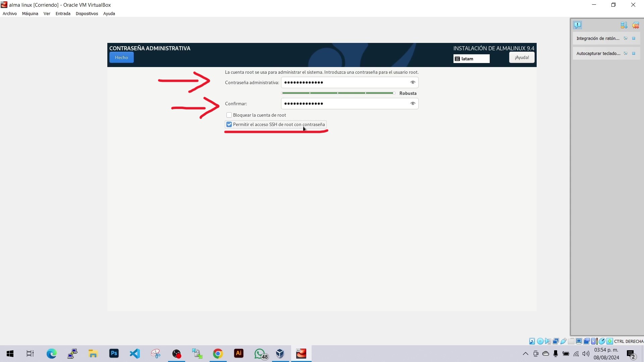Click the system tray microphone icon
This screenshot has width=644, height=362.
(x=556, y=354)
